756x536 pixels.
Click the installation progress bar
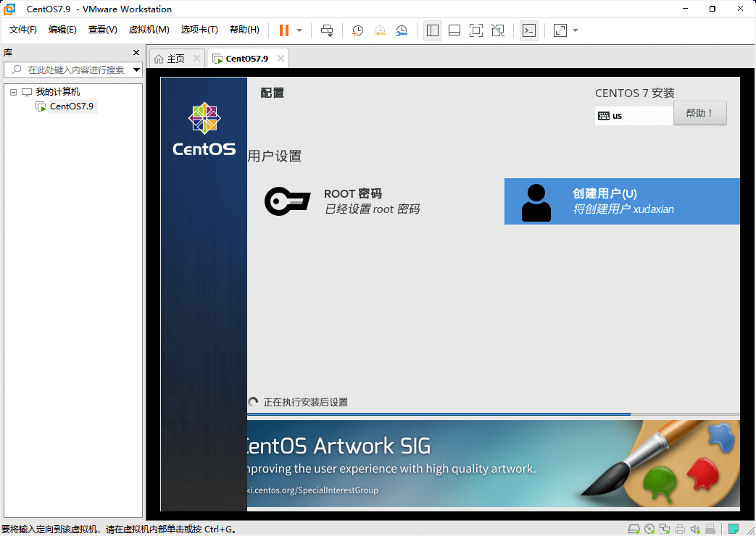point(493,414)
